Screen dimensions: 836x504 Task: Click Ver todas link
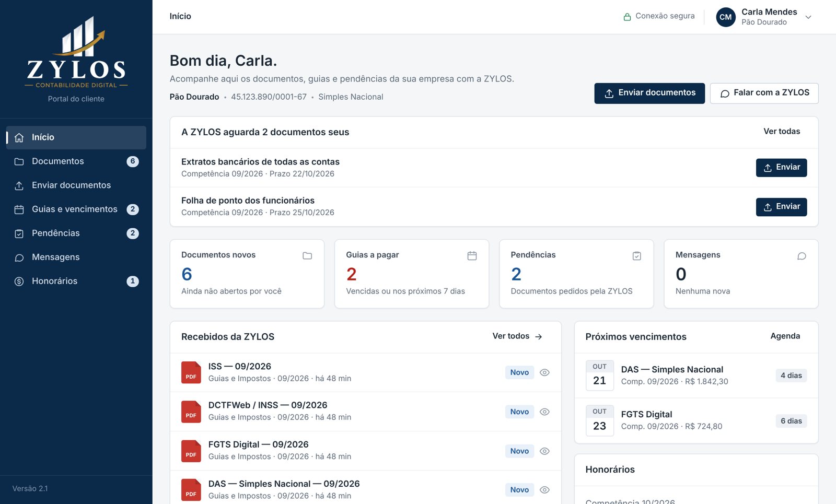pos(782,132)
